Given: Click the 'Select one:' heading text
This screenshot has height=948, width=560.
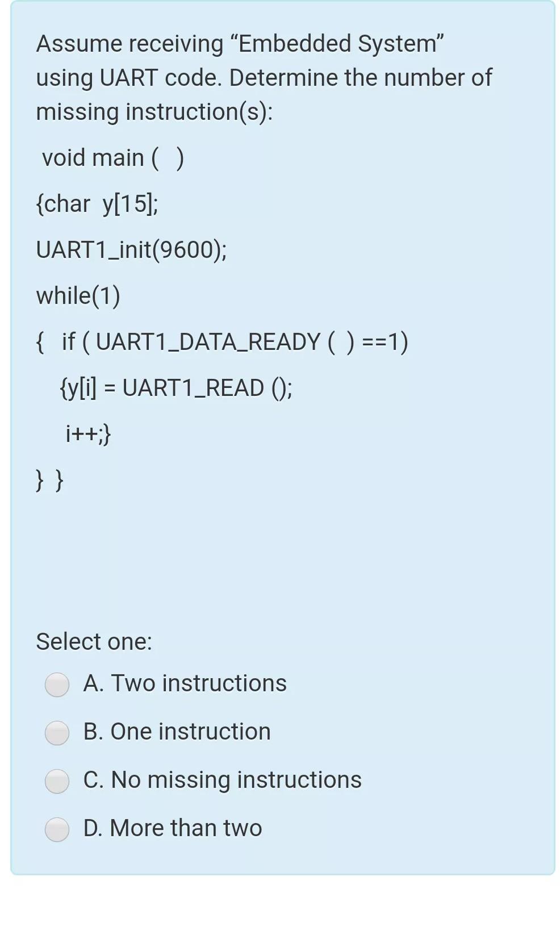Looking at the screenshot, I should point(94,642).
